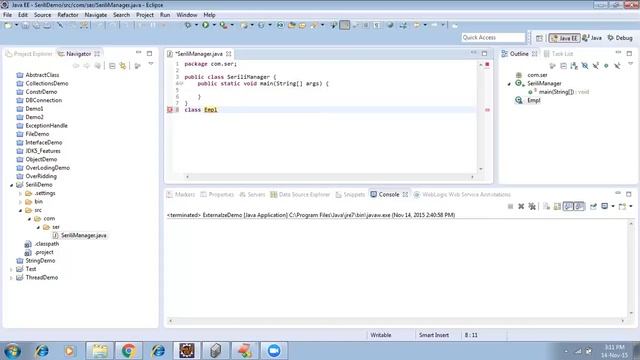Collapse SeriliManager node in Outline
This screenshot has height=360, width=640.
point(509,84)
